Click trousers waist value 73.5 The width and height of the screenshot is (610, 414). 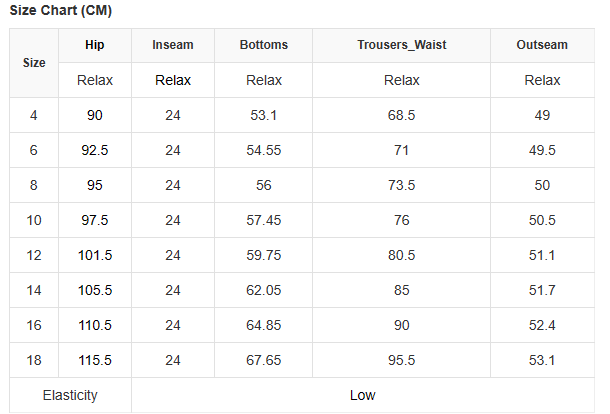point(401,185)
